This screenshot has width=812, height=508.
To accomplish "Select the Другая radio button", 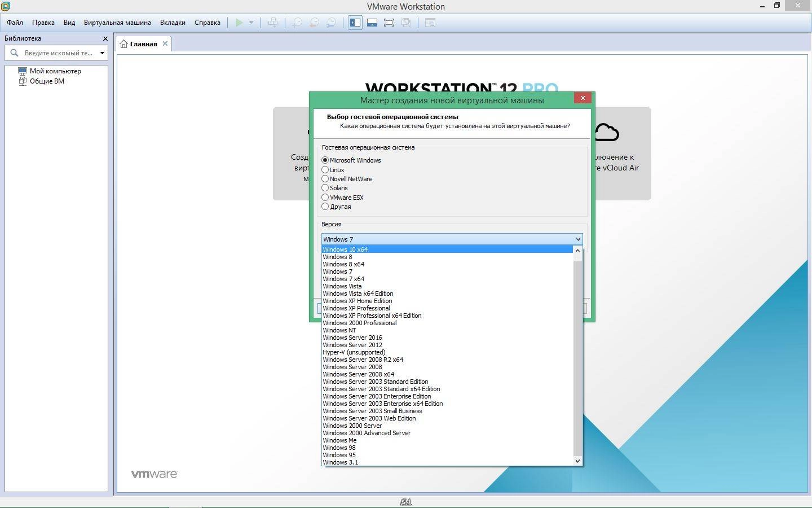I will tap(325, 207).
